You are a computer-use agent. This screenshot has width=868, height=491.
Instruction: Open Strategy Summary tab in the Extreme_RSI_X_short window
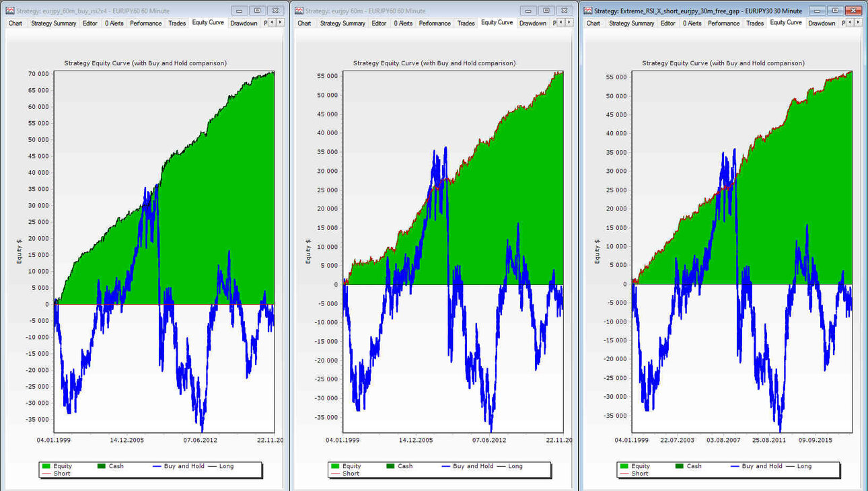tap(631, 23)
